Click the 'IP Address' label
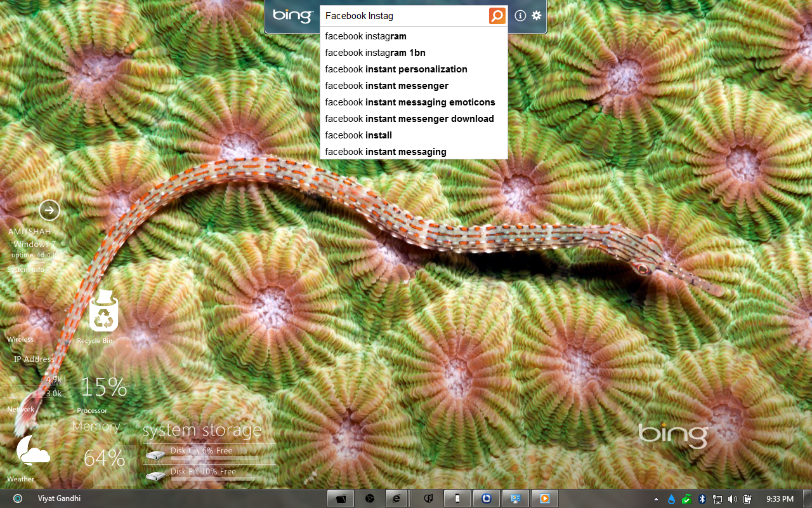The height and width of the screenshot is (508, 812). (x=34, y=359)
